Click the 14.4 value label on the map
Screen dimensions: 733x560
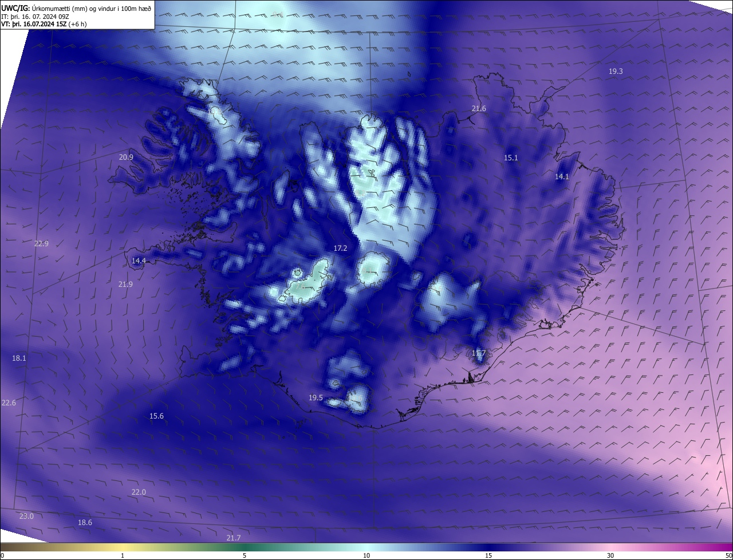coord(139,261)
